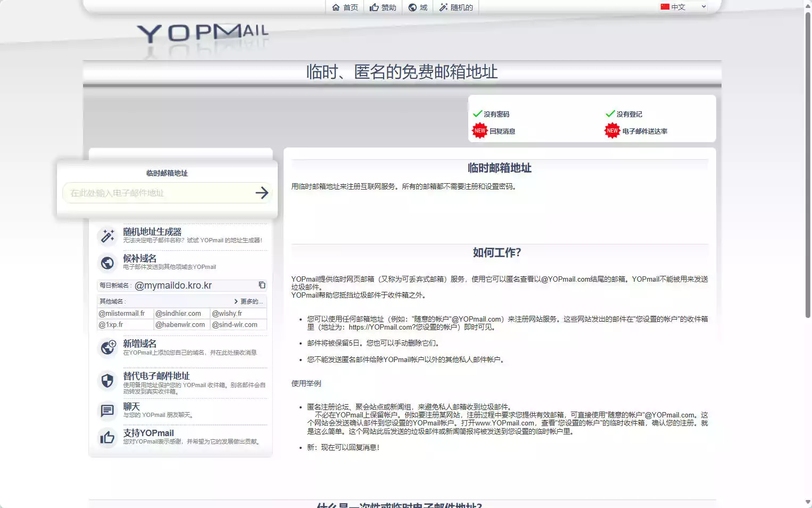Image resolution: width=812 pixels, height=508 pixels.
Task: Open the 首页 home menu item
Action: 345,7
